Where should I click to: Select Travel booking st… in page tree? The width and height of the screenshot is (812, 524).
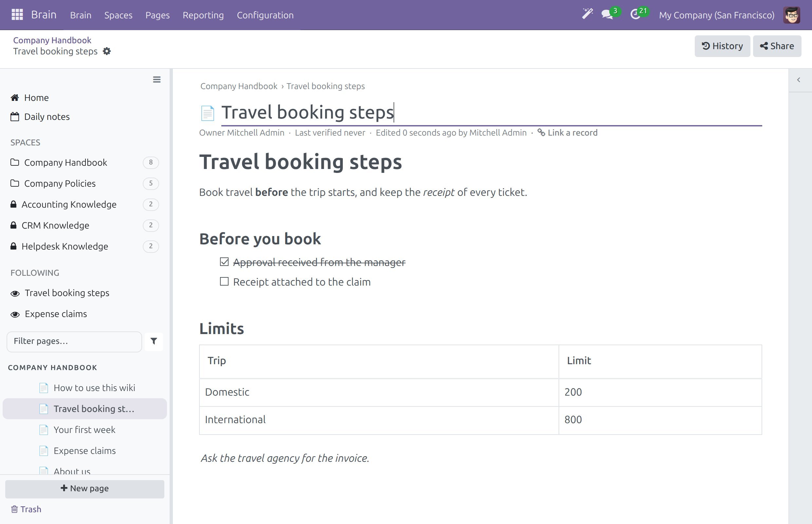[x=85, y=409]
